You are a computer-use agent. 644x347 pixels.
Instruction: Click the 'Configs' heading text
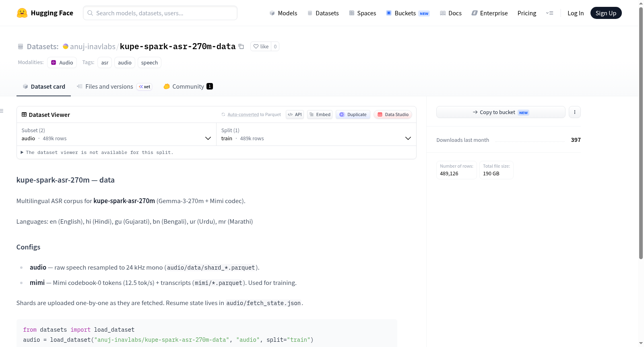point(28,247)
